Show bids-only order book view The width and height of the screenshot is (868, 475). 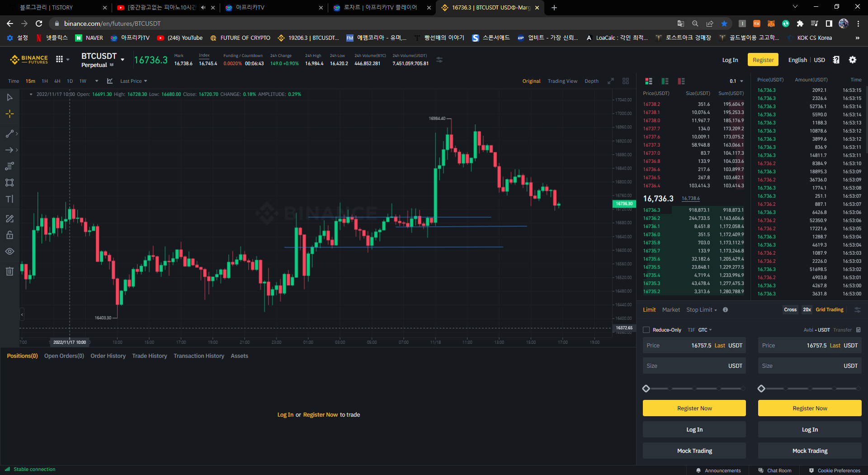point(665,81)
